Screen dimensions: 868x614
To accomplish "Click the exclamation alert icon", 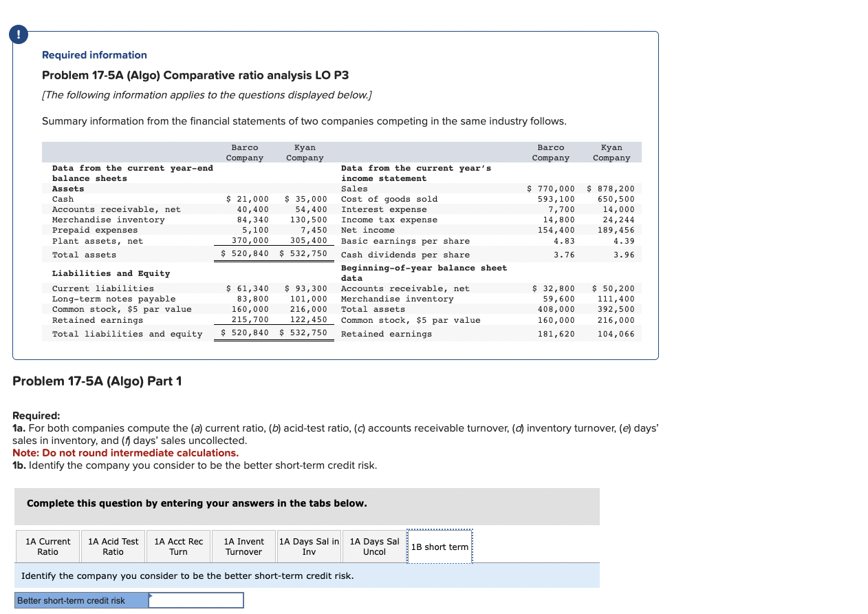I will tap(18, 34).
